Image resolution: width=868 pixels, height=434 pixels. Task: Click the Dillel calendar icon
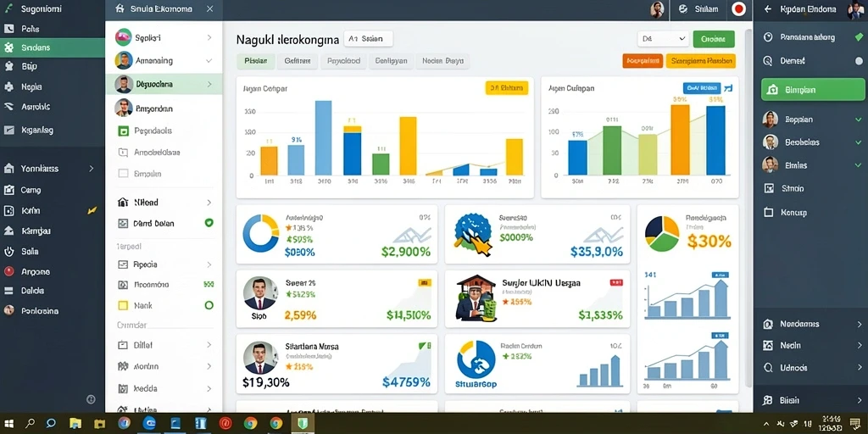coord(124,345)
